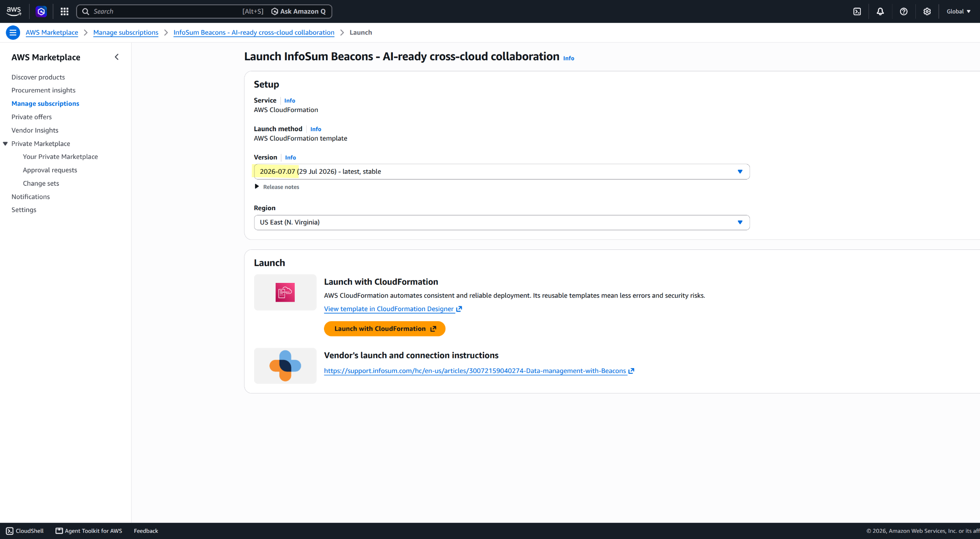Expand the Release notes section
980x539 pixels.
[277, 187]
